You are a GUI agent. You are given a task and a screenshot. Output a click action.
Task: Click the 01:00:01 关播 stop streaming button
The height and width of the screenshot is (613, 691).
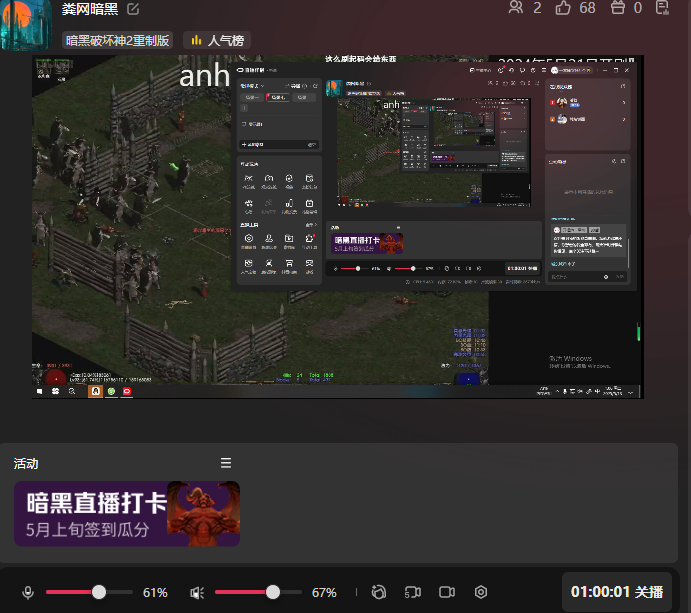[617, 592]
